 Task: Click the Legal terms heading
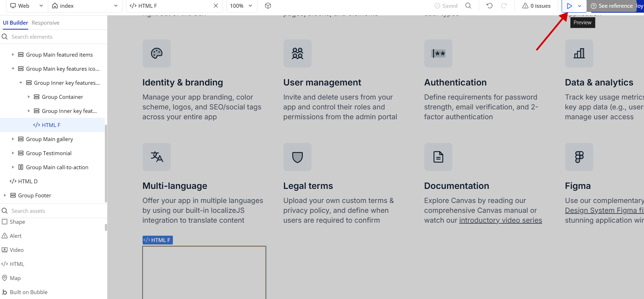click(x=308, y=186)
